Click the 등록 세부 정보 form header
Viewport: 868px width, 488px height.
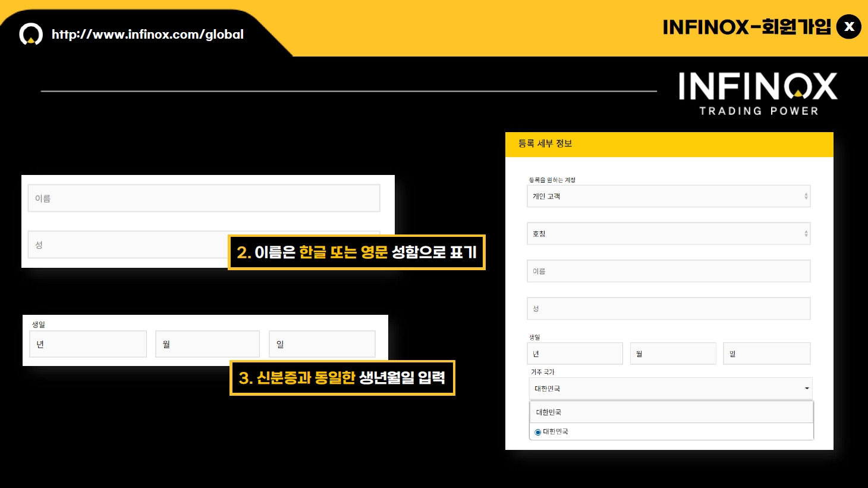(x=669, y=144)
